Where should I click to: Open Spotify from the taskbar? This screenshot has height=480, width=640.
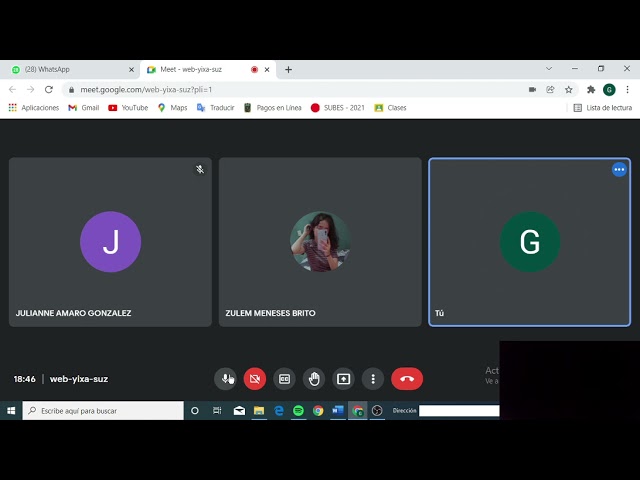pos(298,411)
